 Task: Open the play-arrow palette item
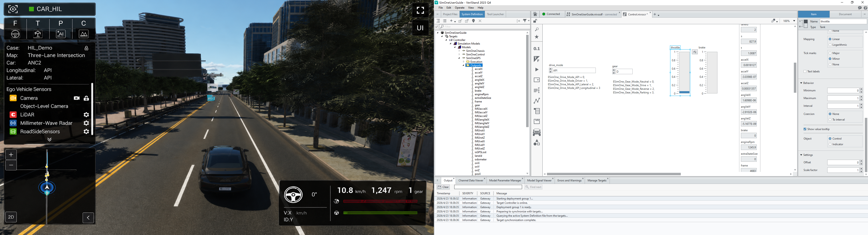pyautogui.click(x=537, y=69)
